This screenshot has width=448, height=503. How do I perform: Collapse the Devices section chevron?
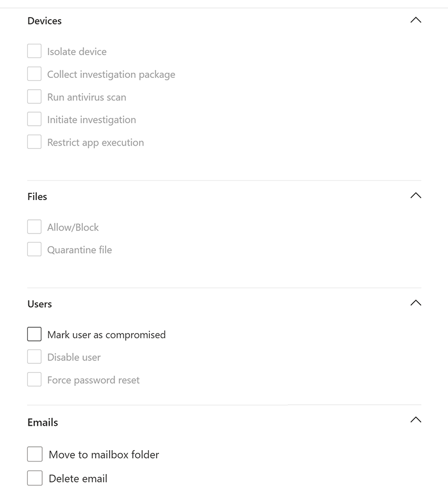416,20
